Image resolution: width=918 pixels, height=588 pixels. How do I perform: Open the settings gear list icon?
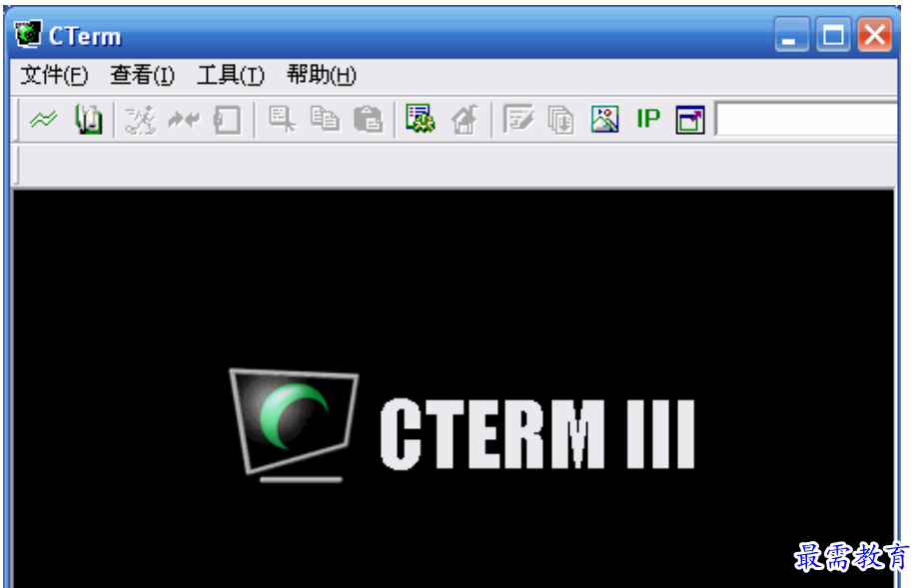pyautogui.click(x=421, y=119)
